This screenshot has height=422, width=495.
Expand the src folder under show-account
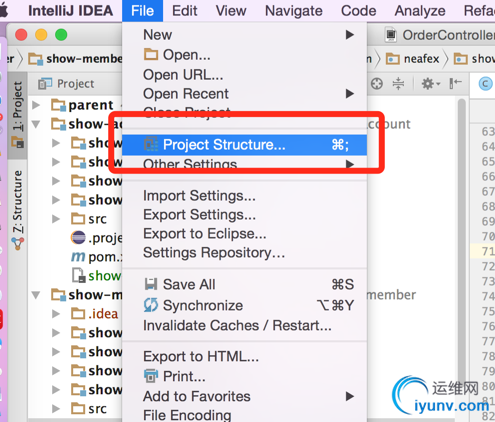56,219
